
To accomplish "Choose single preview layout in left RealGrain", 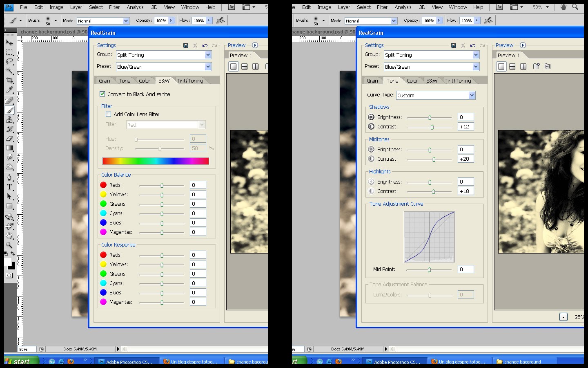I will point(234,66).
